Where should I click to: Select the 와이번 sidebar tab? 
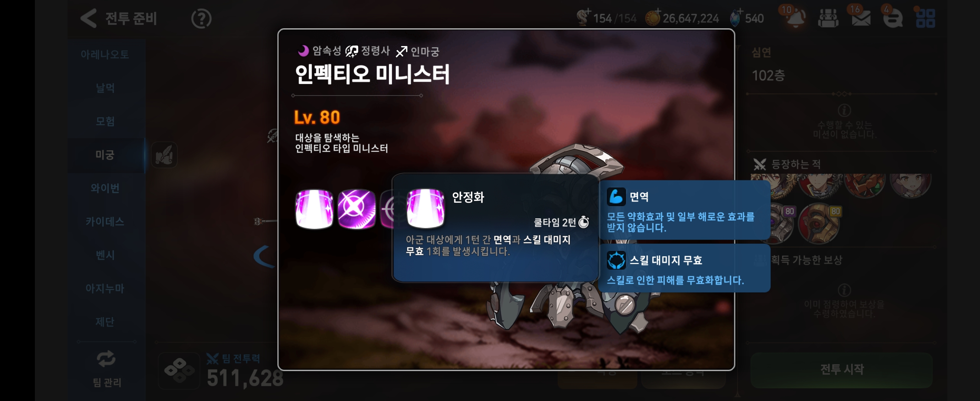pyautogui.click(x=105, y=188)
